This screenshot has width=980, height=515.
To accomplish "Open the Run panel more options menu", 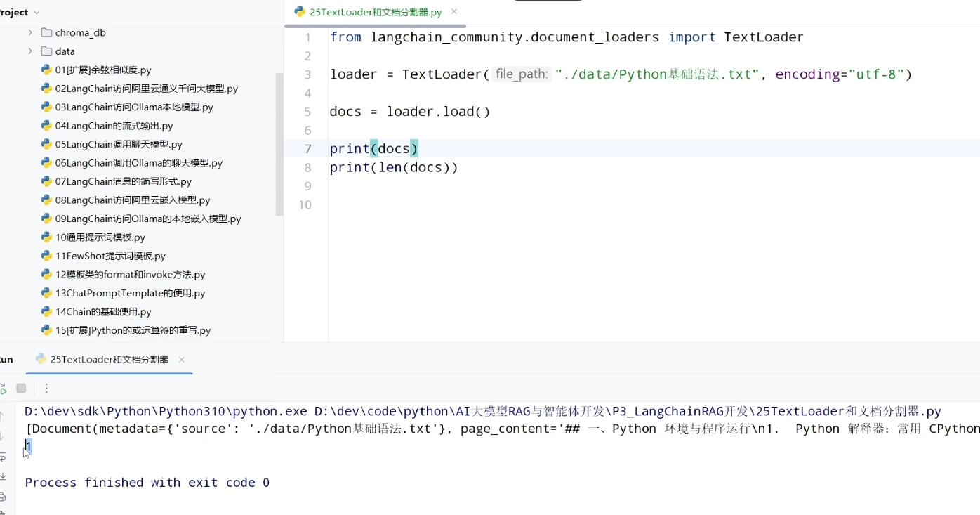I will 46,388.
